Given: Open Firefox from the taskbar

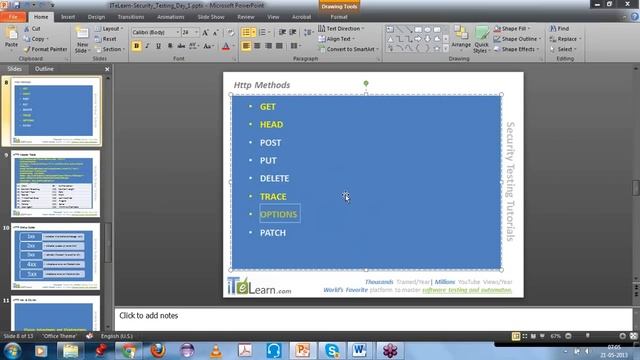Looking at the screenshot, I should (x=158, y=351).
